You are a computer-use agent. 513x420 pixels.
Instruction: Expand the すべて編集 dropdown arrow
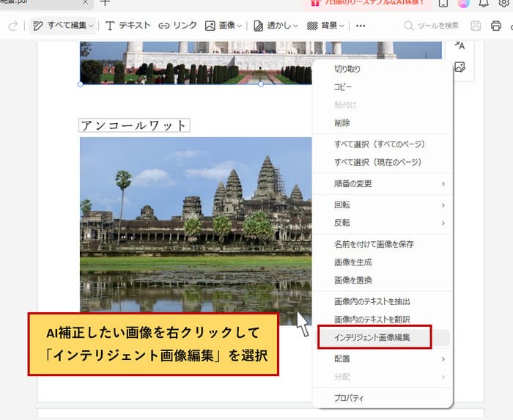(x=91, y=26)
